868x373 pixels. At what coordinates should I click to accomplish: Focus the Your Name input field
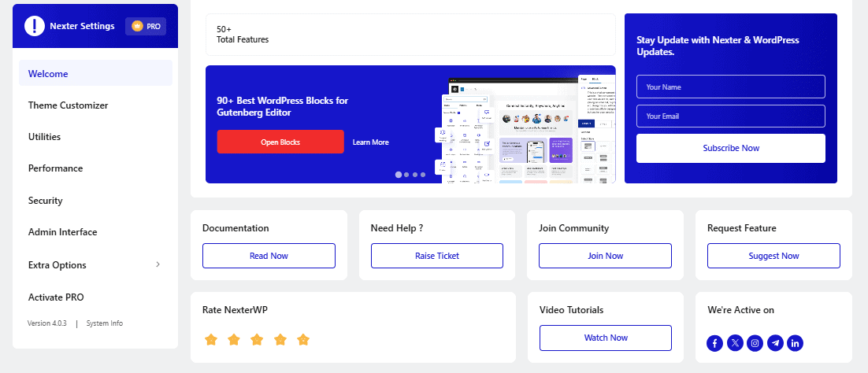point(731,87)
